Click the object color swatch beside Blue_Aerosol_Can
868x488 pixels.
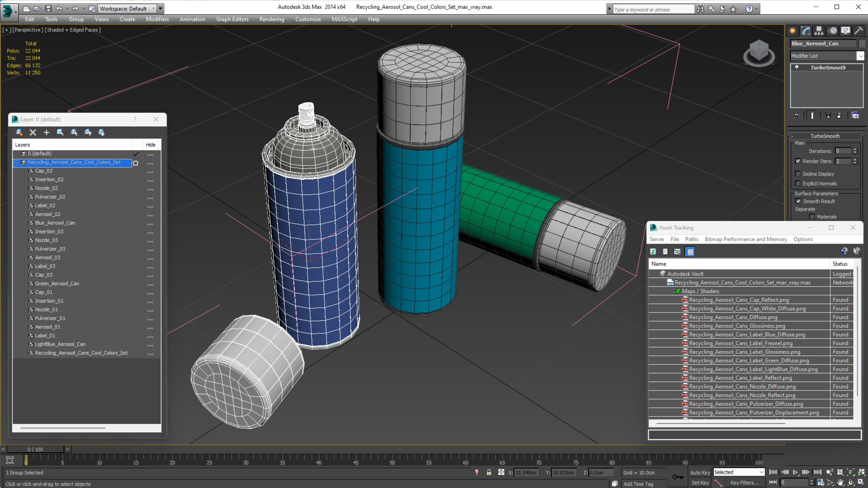pyautogui.click(x=862, y=43)
